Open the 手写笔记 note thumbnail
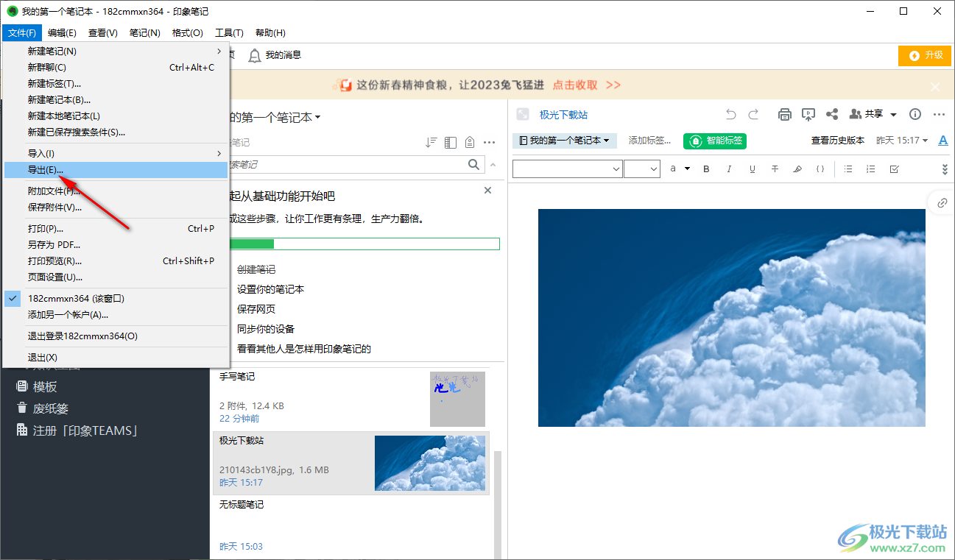The width and height of the screenshot is (955, 560). tap(457, 399)
